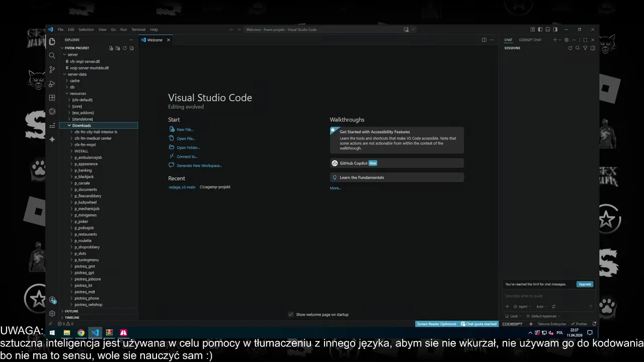Open the Auto model dropdown
This screenshot has width=644, height=362.
tap(541, 306)
